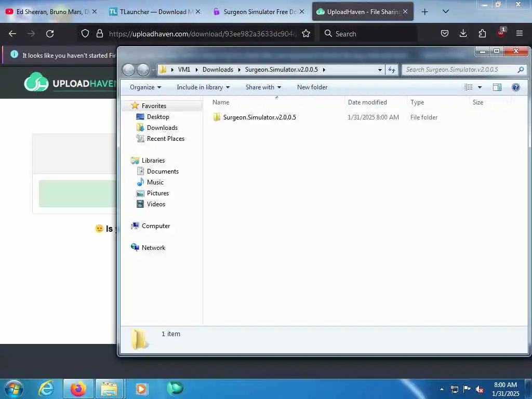The width and height of the screenshot is (532, 399).
Task: Open Recent Places in Favorites
Action: point(166,138)
